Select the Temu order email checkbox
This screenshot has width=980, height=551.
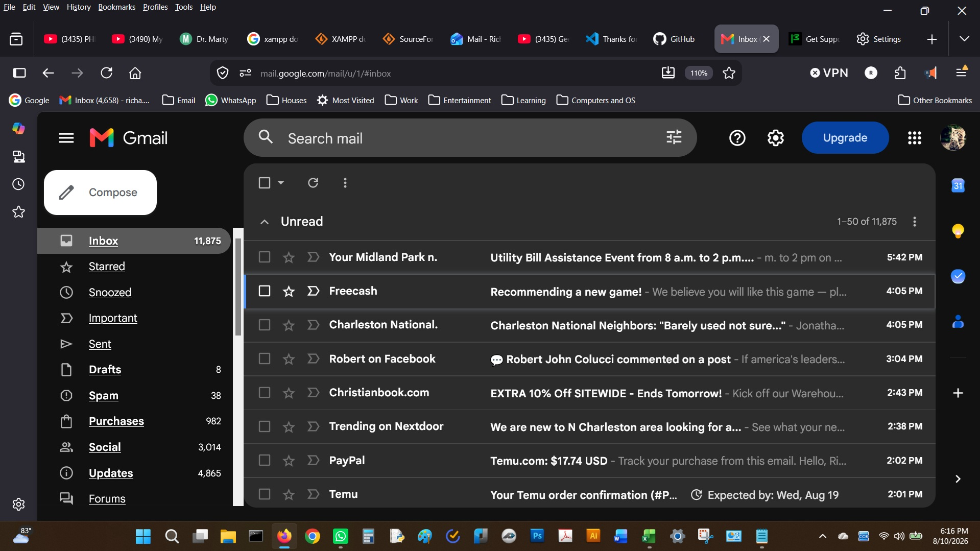(x=265, y=494)
